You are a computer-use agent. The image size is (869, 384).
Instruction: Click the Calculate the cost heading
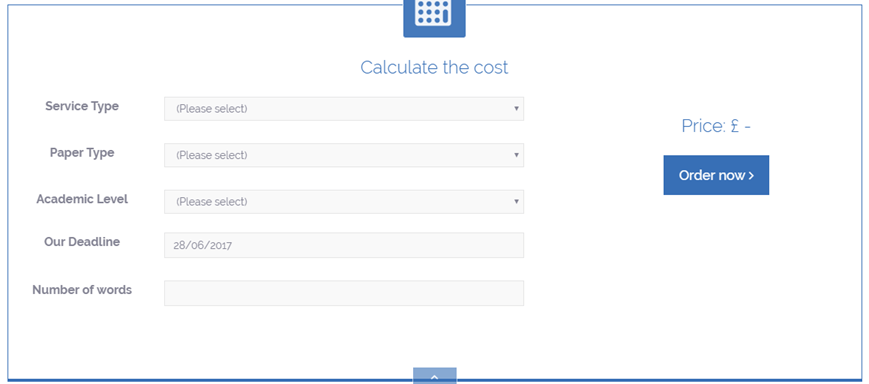pyautogui.click(x=434, y=68)
